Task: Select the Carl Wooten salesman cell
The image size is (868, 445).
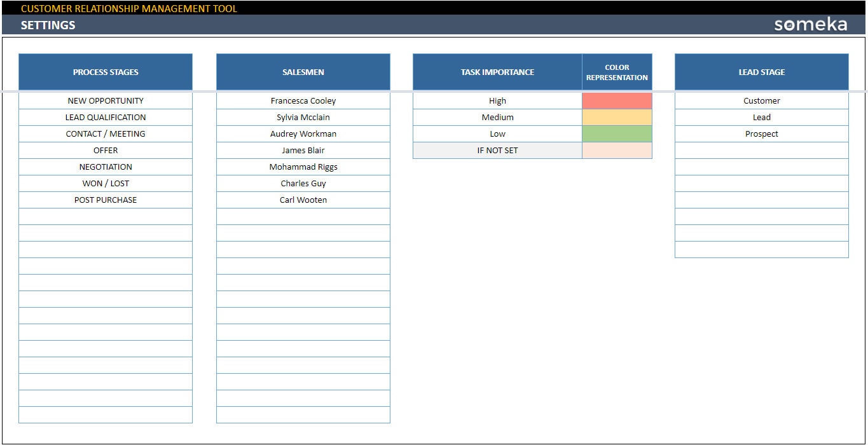Action: (303, 200)
